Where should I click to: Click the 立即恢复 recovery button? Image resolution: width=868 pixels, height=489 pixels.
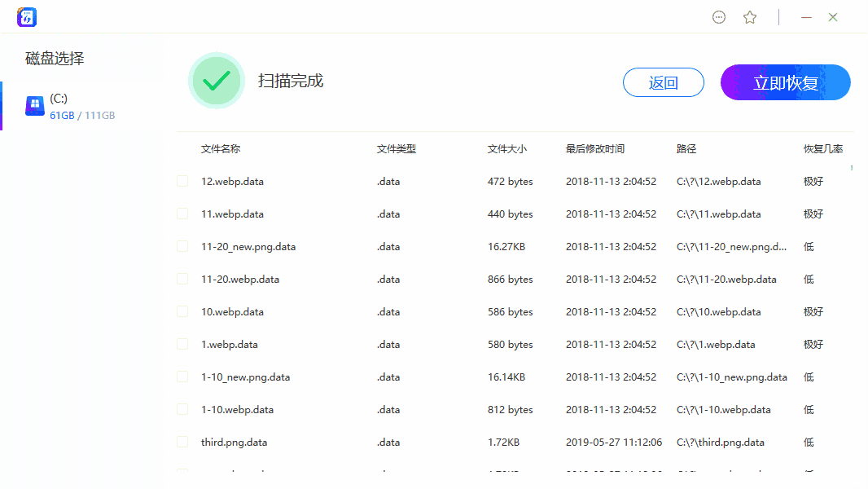pyautogui.click(x=784, y=81)
